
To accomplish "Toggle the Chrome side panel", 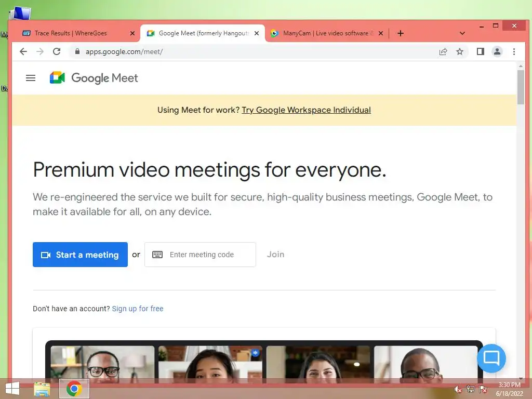I will (x=481, y=51).
